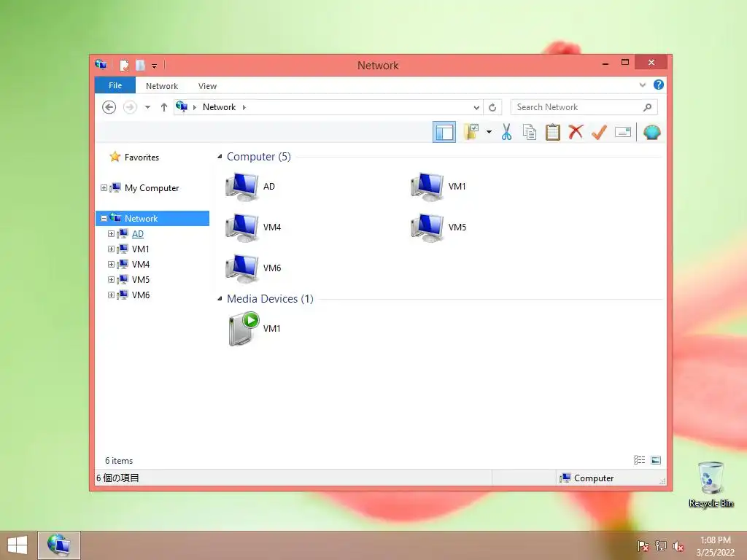Click the shell icon in the toolbar
The height and width of the screenshot is (560, 747).
coord(651,132)
